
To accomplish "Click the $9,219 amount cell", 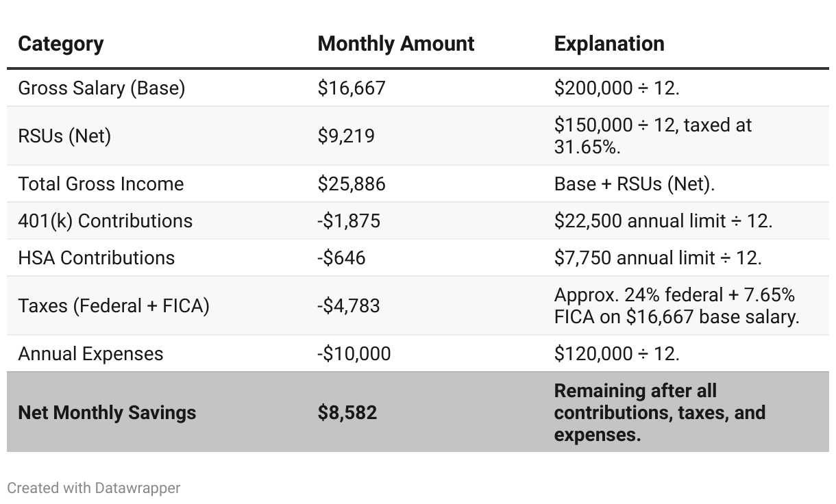I will [x=346, y=136].
